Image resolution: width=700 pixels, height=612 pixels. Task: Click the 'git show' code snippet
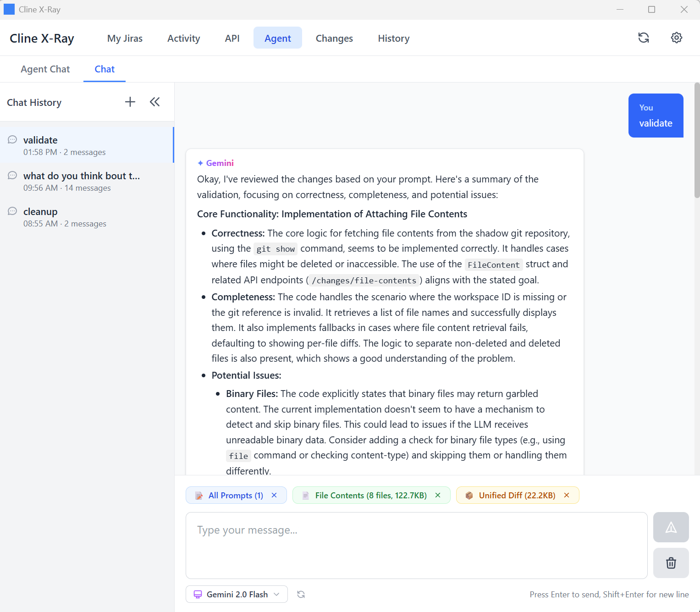tap(276, 249)
